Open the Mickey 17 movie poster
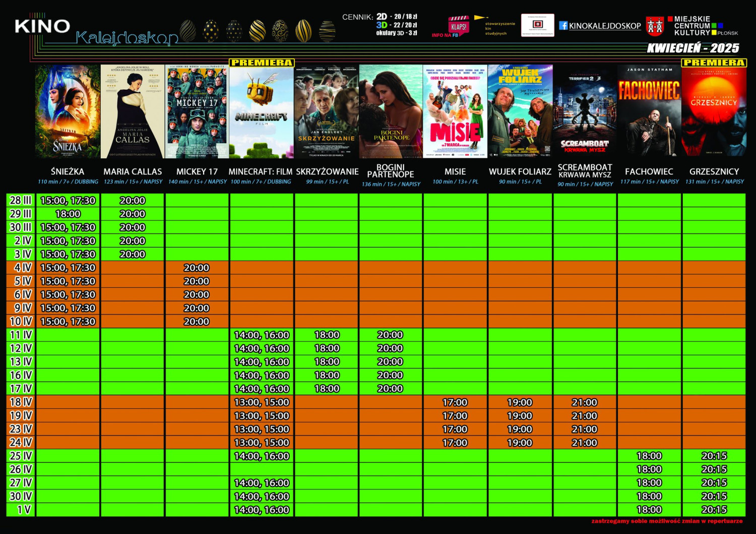Viewport: 756px width, 534px height. click(197, 111)
